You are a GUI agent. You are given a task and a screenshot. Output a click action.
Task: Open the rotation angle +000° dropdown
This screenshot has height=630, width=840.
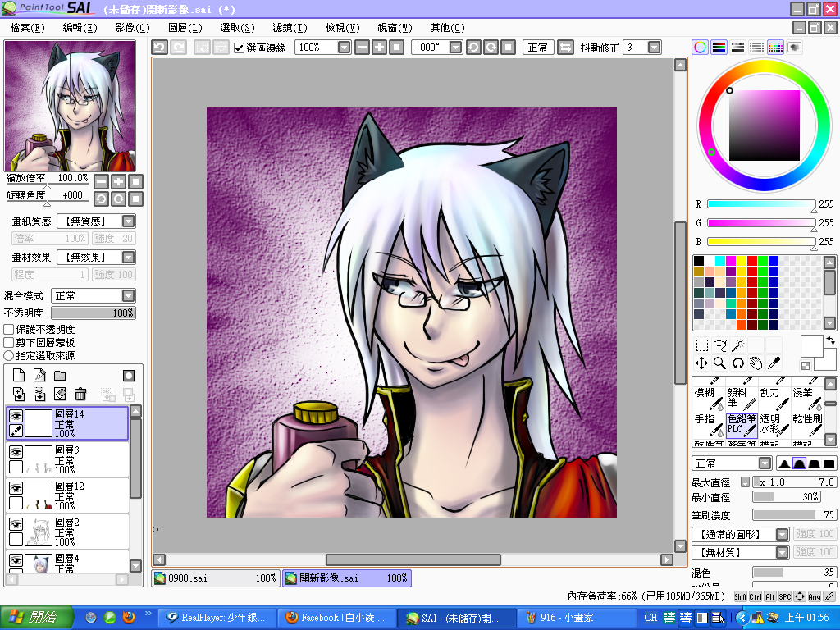(455, 48)
